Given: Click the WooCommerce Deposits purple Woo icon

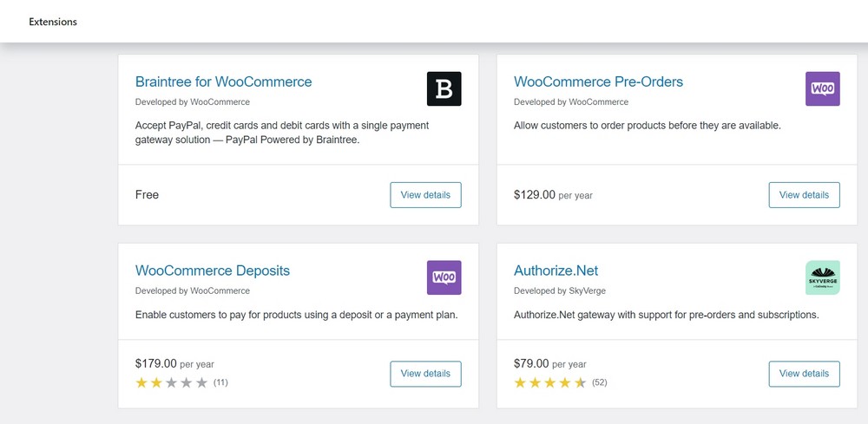Looking at the screenshot, I should pyautogui.click(x=444, y=277).
